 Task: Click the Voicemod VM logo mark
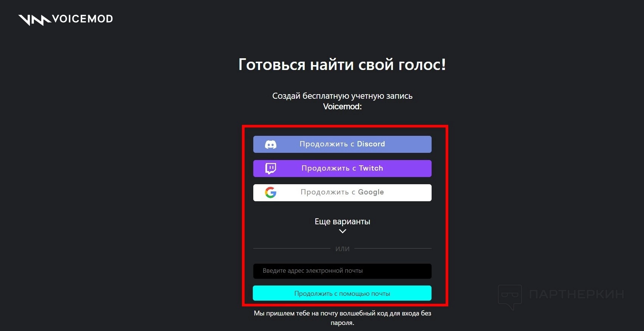pyautogui.click(x=34, y=20)
